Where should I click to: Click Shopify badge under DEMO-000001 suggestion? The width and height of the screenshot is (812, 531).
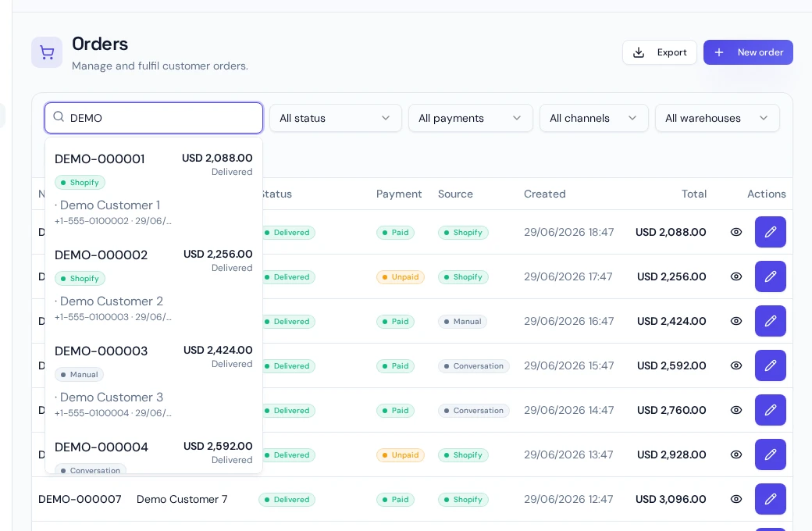point(80,183)
